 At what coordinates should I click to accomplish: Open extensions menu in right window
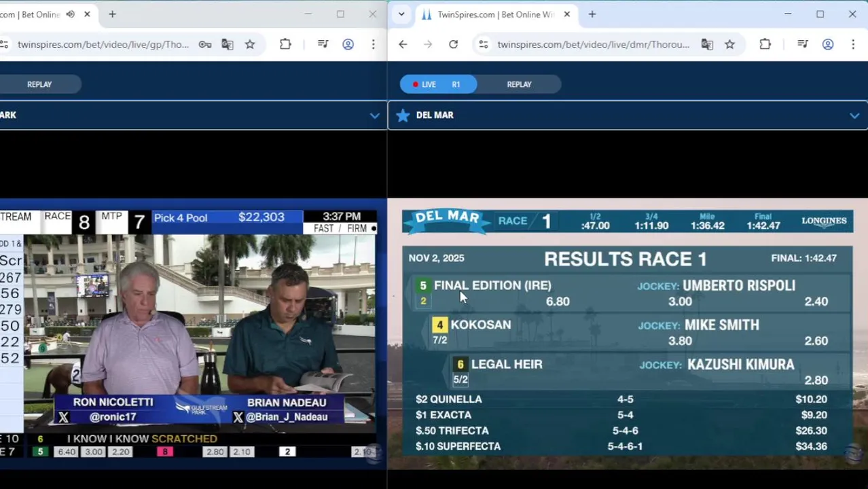pyautogui.click(x=765, y=44)
